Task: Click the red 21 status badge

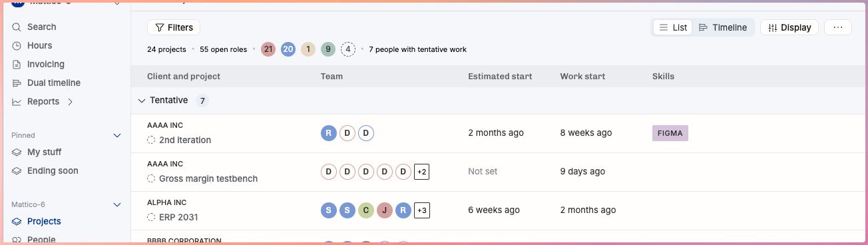Action: pos(268,49)
